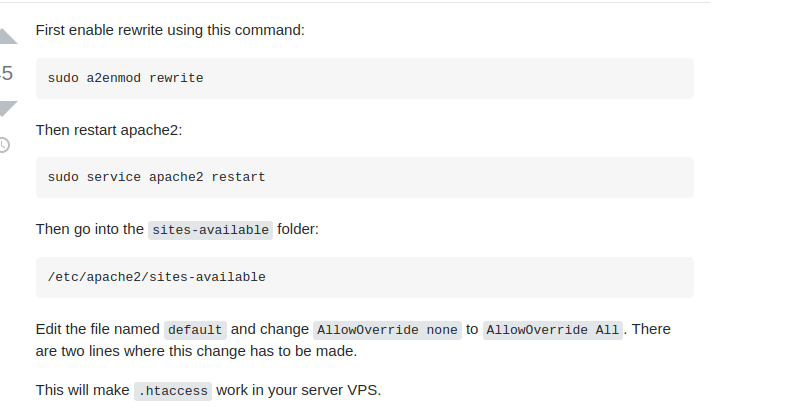Screen dimensions: 793x409
Task: Downvote this answer with the down arrow
Action: coord(7,109)
